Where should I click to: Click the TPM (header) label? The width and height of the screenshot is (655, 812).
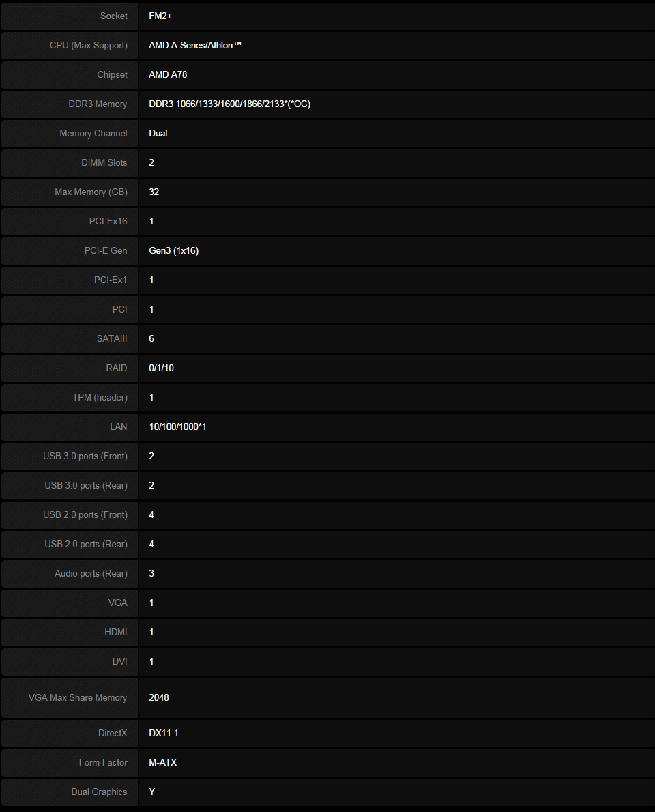[x=100, y=398]
